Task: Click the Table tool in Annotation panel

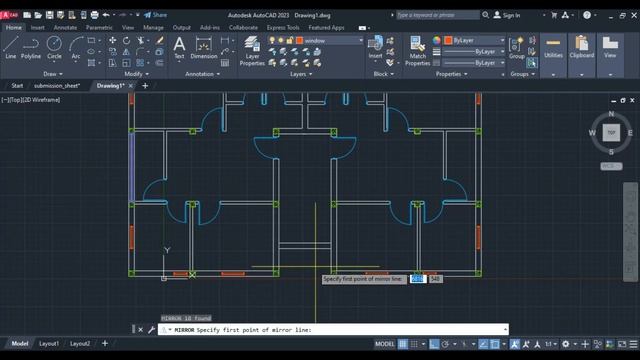Action: (225, 63)
